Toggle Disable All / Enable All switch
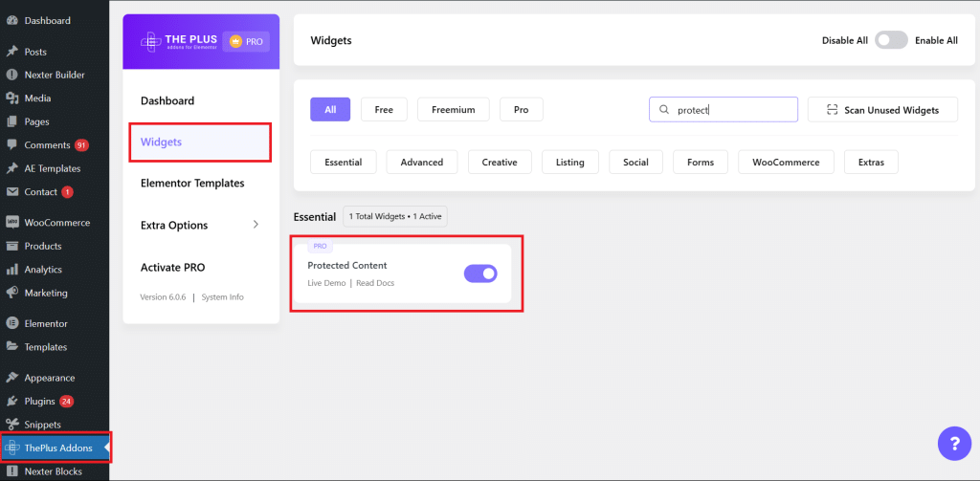 pos(891,40)
